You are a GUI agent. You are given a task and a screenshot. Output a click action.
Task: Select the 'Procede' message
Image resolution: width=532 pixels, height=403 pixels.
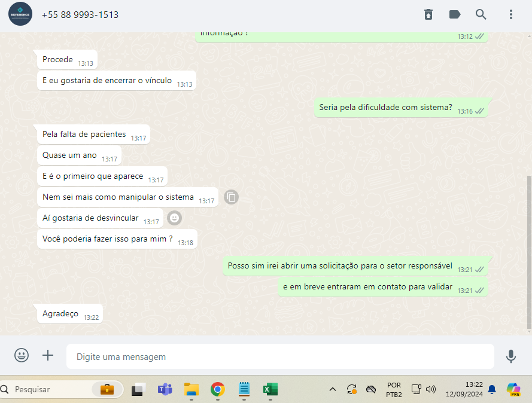click(68, 60)
